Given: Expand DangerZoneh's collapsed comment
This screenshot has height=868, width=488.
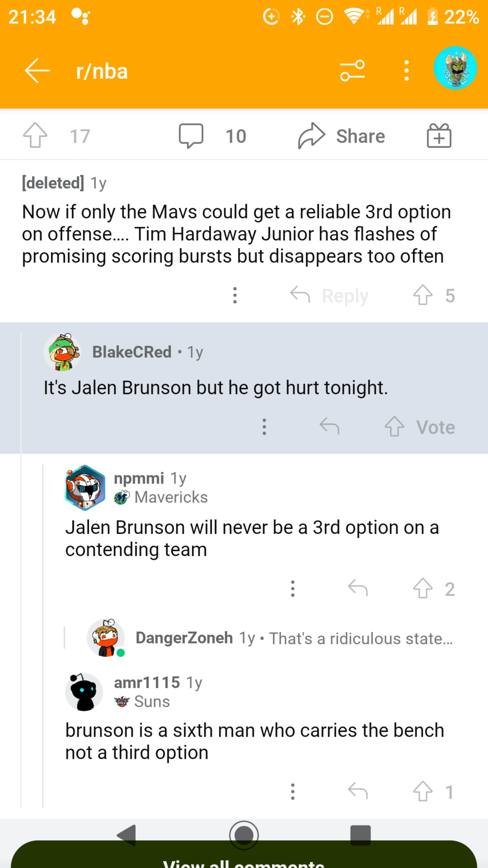Looking at the screenshot, I should [x=293, y=638].
